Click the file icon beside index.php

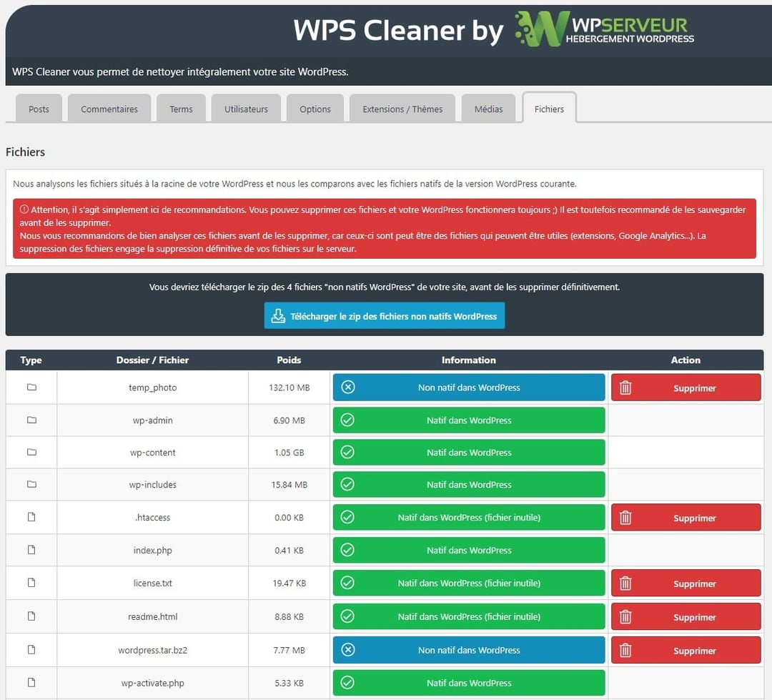[x=31, y=550]
